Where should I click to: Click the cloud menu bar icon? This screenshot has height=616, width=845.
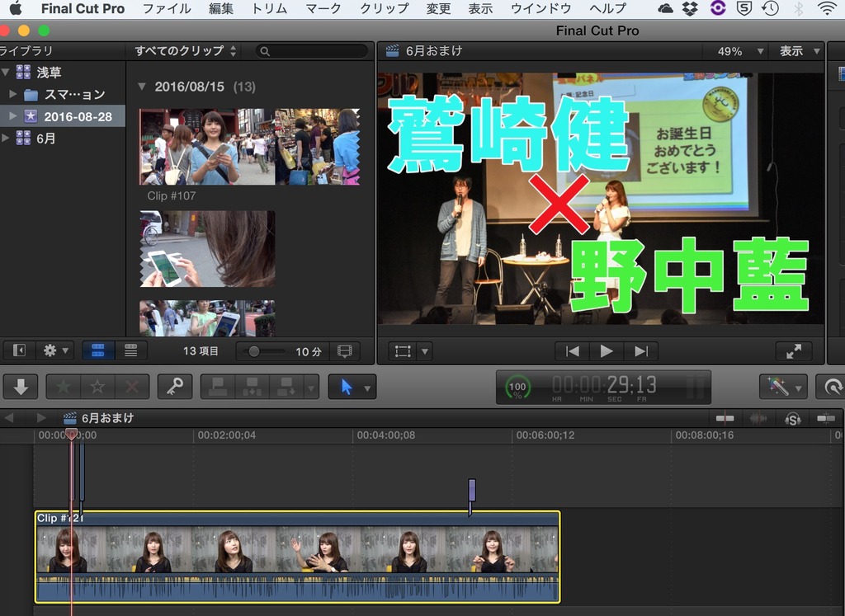666,8
